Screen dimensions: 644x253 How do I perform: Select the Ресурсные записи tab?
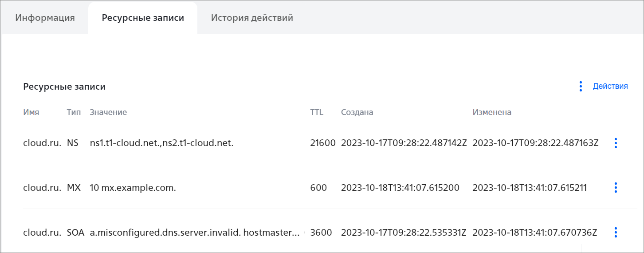[x=143, y=18]
